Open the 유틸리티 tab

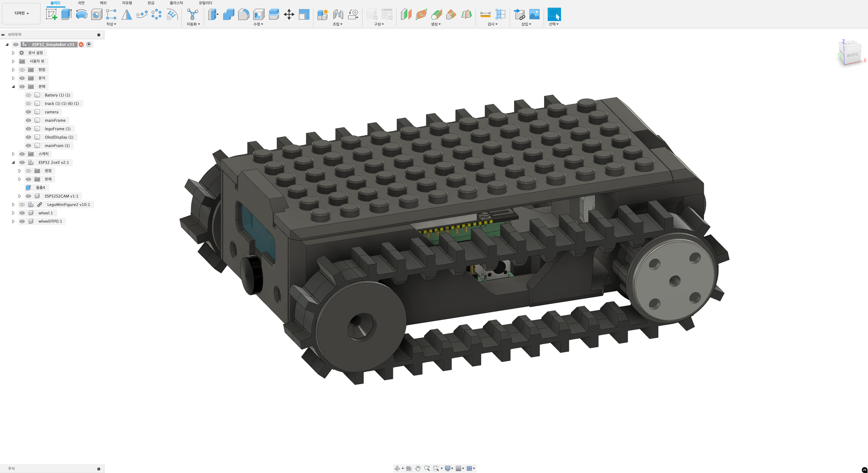205,3
